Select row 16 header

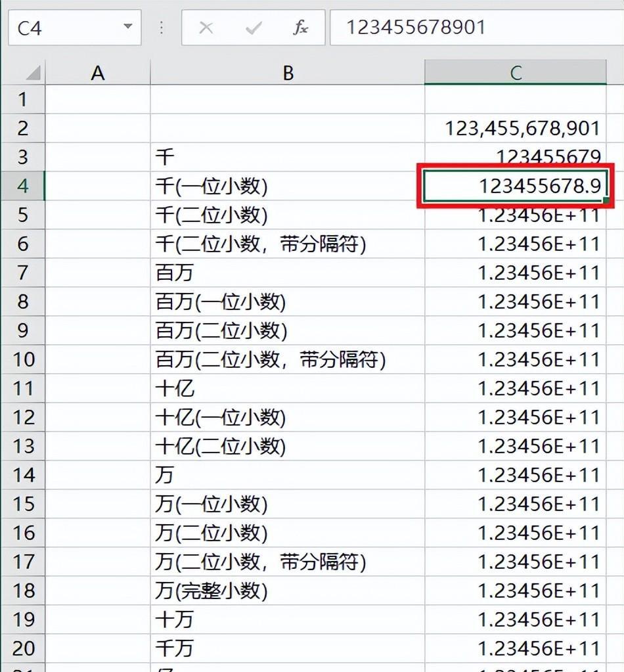[23, 533]
